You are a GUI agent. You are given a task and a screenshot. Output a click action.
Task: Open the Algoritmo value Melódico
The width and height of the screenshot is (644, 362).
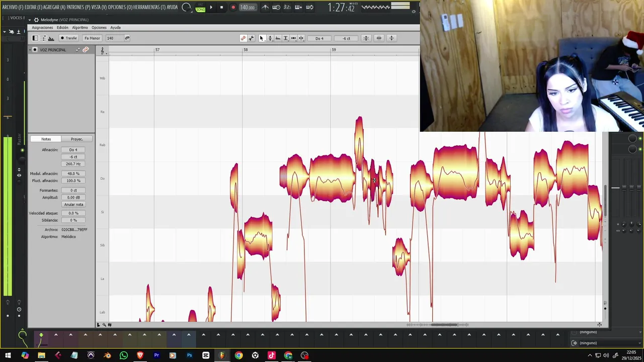(x=69, y=237)
